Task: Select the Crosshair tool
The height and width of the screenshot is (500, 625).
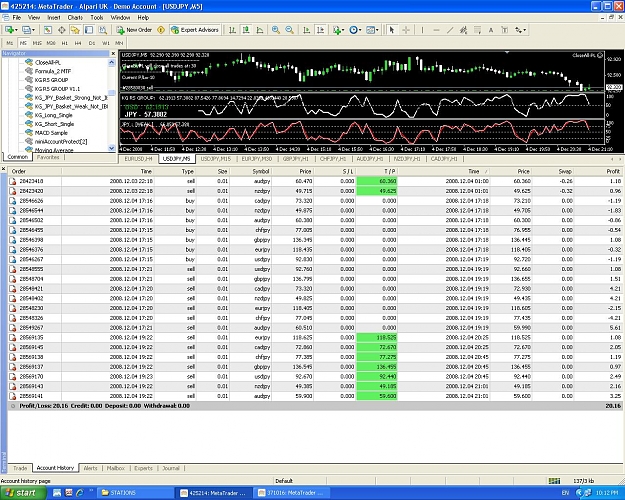Action: coord(406,30)
